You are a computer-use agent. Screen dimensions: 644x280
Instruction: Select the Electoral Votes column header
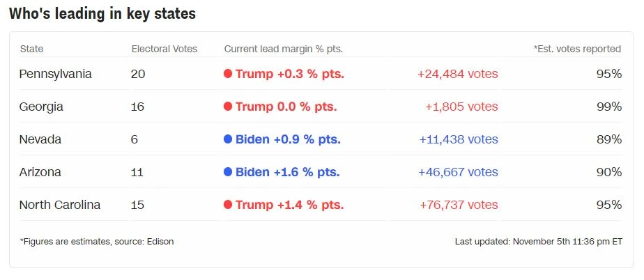[x=164, y=49]
